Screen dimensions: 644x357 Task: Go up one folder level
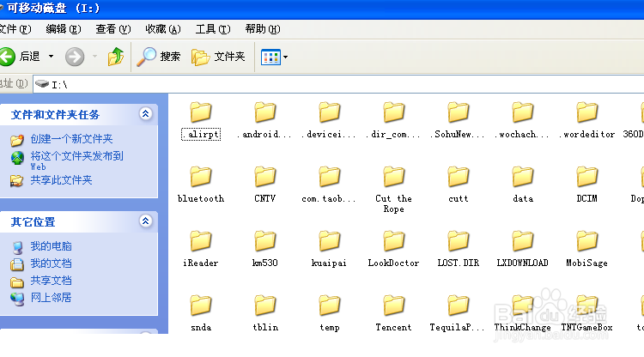[x=116, y=57]
